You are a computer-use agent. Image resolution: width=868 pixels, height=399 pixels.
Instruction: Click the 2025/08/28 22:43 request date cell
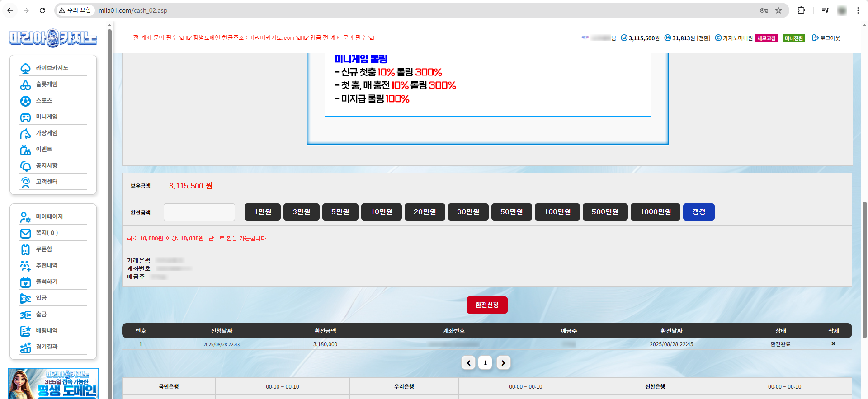click(222, 344)
